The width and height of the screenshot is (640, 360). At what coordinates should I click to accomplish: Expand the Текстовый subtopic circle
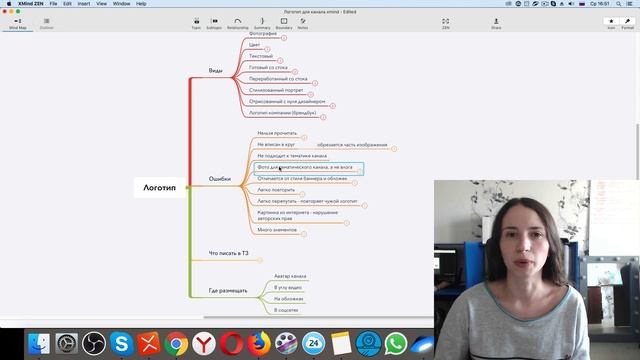[280, 61]
